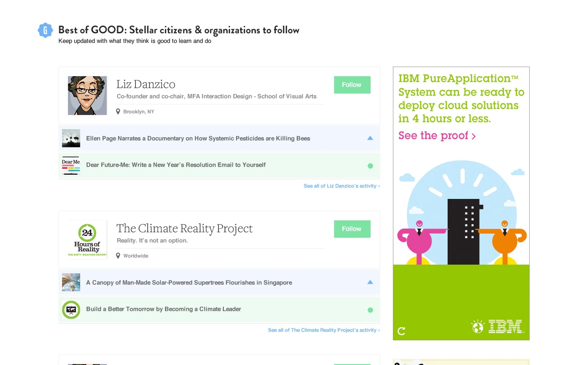
Task: Open Dear Future-Me resolution email item
Action: pyautogui.click(x=176, y=165)
